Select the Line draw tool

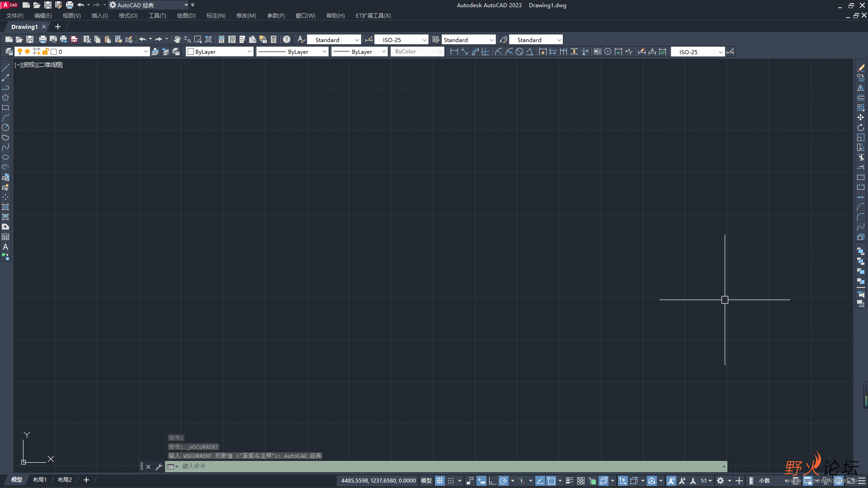click(x=5, y=68)
